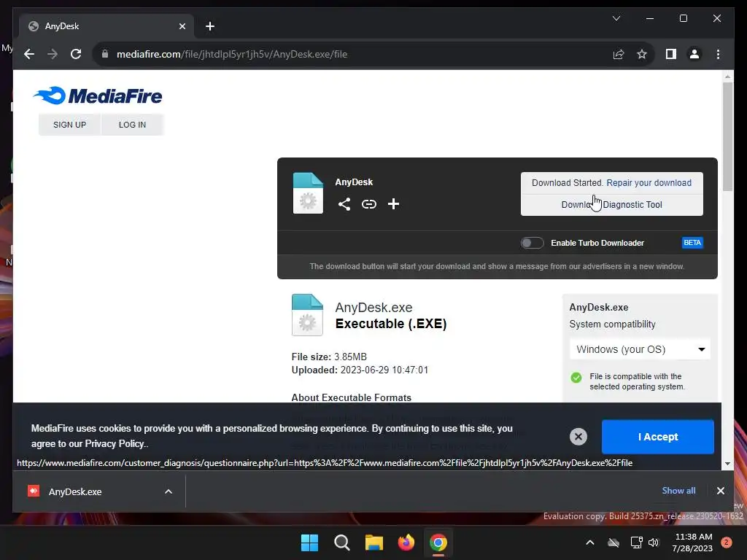Click the BETA badge
This screenshot has height=560, width=747.
point(692,243)
